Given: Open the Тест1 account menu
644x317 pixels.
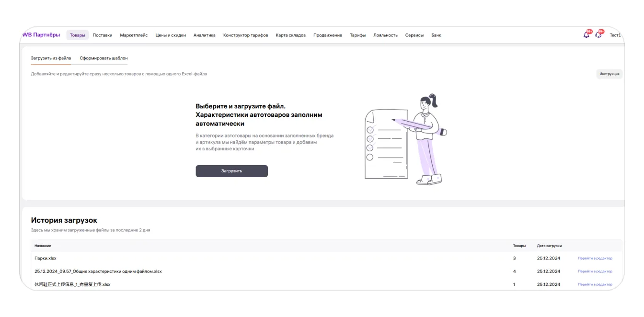Looking at the screenshot, I should point(615,35).
